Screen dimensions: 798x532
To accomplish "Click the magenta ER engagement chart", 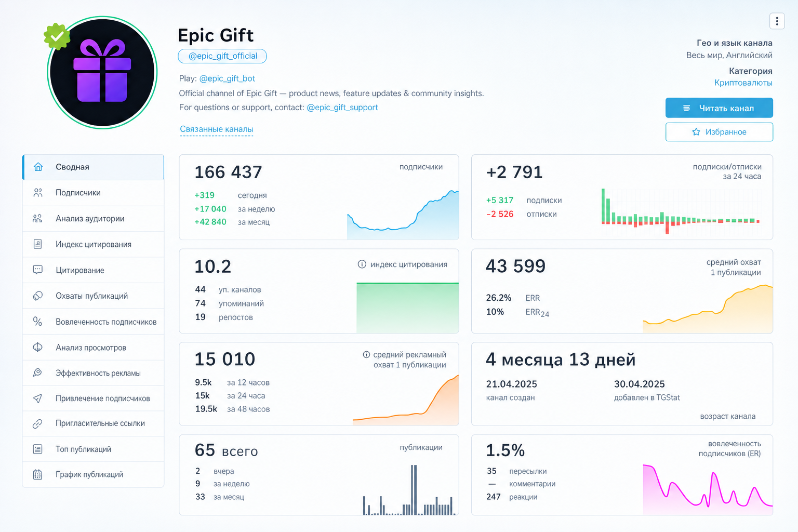I will (x=708, y=489).
